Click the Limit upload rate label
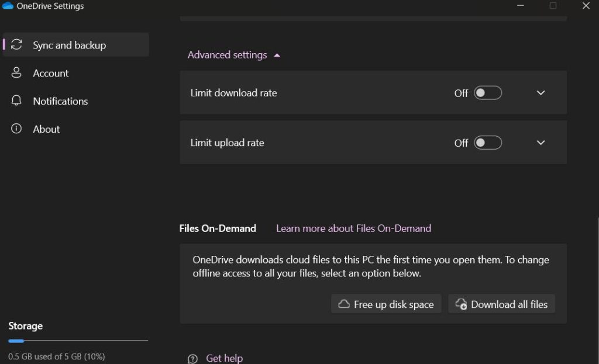Viewport: 599px width, 364px height. pos(227,143)
